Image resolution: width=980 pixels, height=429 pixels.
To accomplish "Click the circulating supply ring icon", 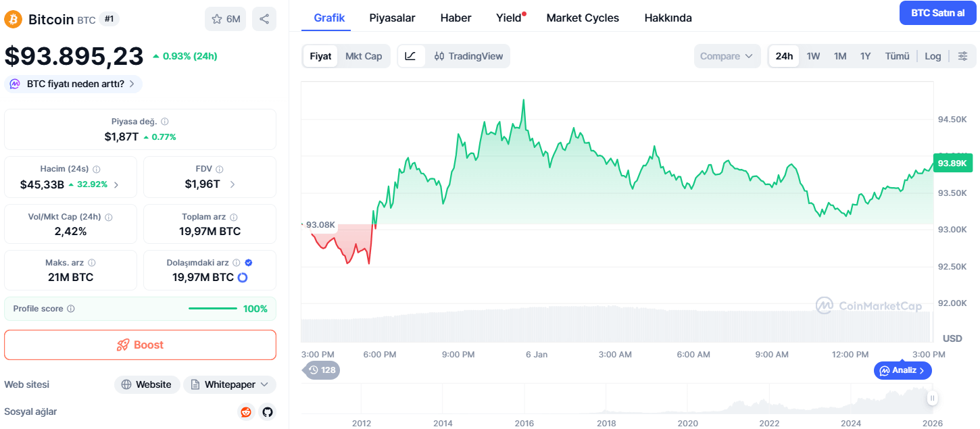I will [243, 278].
